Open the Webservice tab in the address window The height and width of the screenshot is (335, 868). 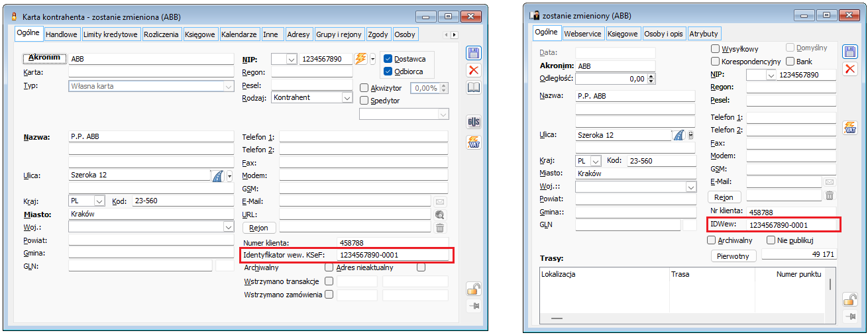coord(582,33)
